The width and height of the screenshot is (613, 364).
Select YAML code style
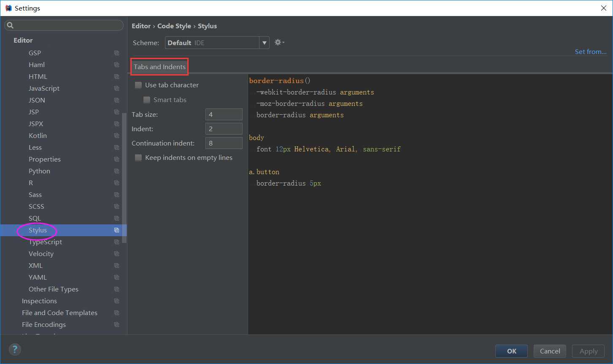(x=38, y=278)
